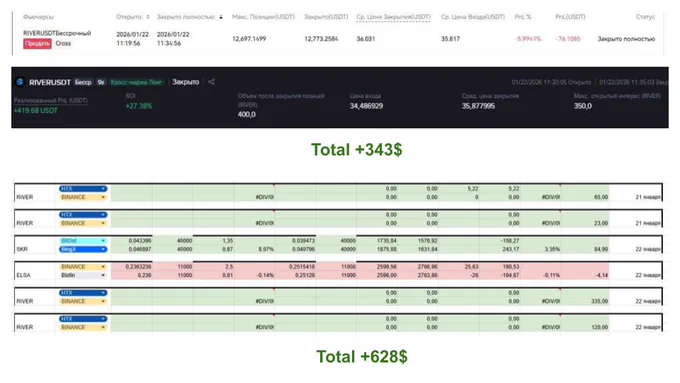
Task: Click the Cross margin label
Action: click(63, 43)
